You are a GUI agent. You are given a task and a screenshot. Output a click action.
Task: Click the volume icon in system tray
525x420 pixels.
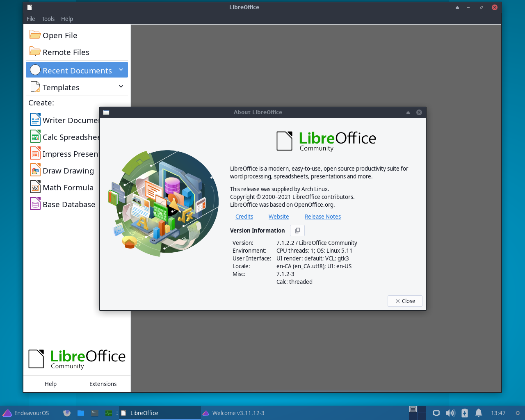pyautogui.click(x=450, y=413)
